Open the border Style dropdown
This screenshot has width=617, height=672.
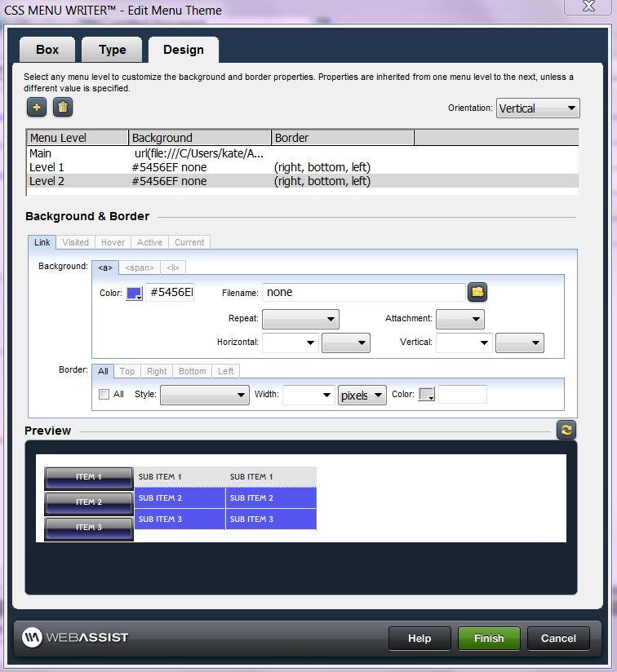(x=205, y=395)
